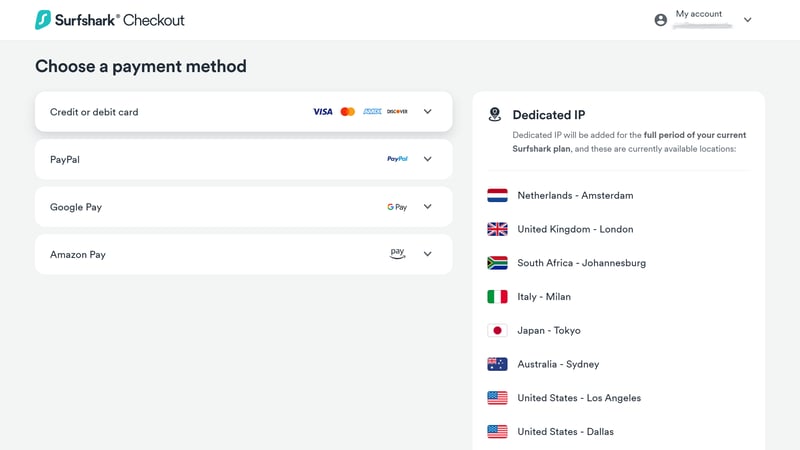Click the Google Pay logo icon
The height and width of the screenshot is (450, 800).
click(397, 207)
